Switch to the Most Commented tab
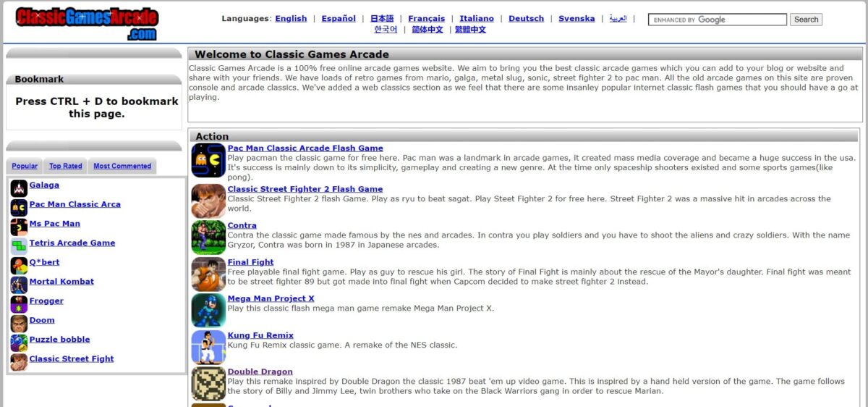Viewport: 868px width, 407px height. pyautogui.click(x=122, y=166)
